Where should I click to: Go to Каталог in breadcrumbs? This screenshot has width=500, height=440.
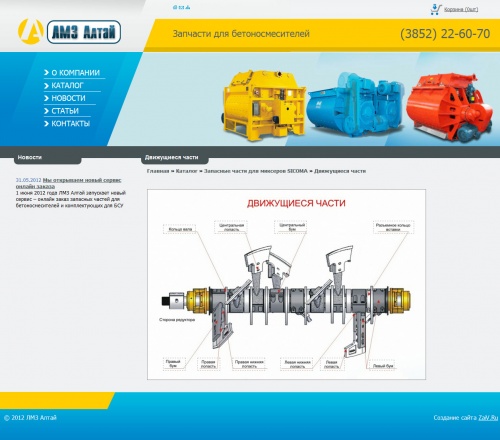pyautogui.click(x=187, y=171)
